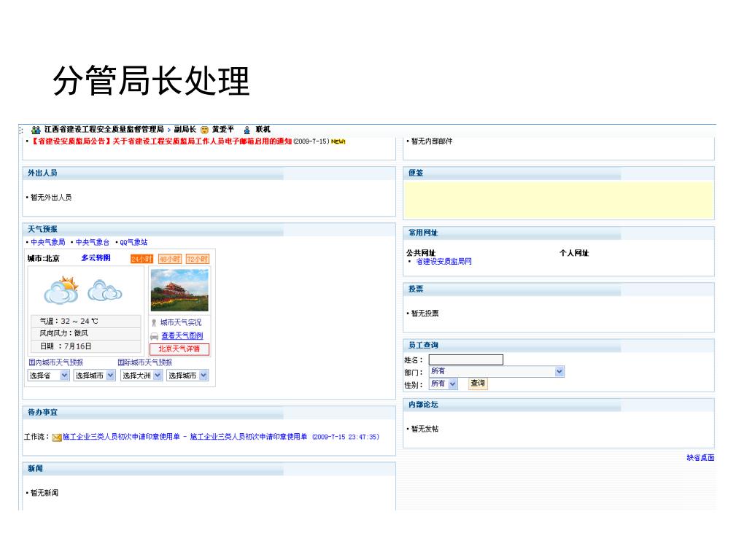Open the 选择省 province dropdown
Screen dimensions: 747x560
click(49, 376)
